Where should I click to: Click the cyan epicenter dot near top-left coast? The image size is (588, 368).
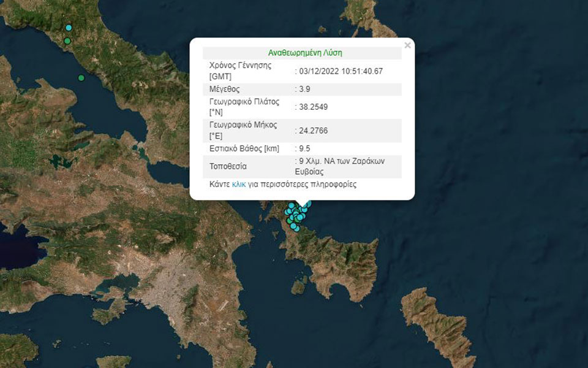coord(69,28)
